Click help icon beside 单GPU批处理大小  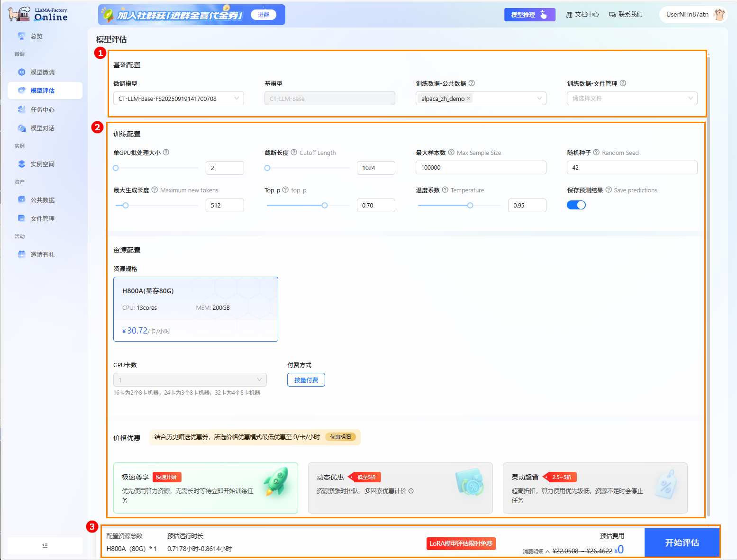[x=166, y=153]
